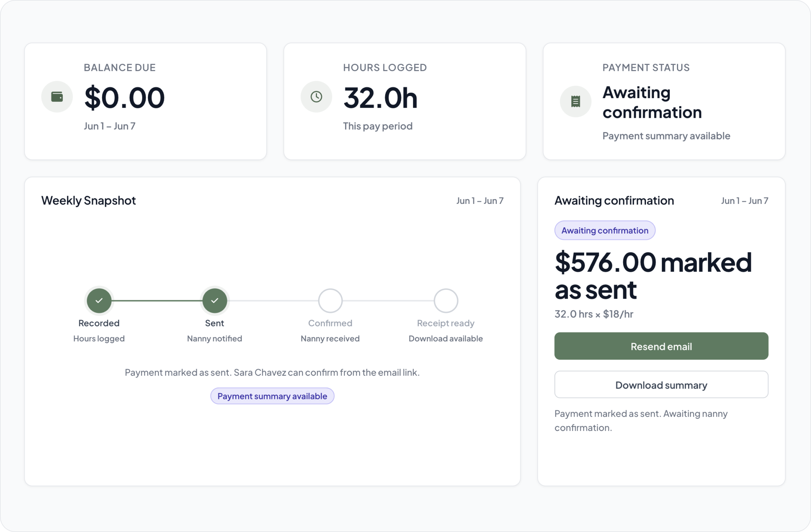Click the $576.00 marked as sent heading
The height and width of the screenshot is (532, 811).
pos(653,276)
